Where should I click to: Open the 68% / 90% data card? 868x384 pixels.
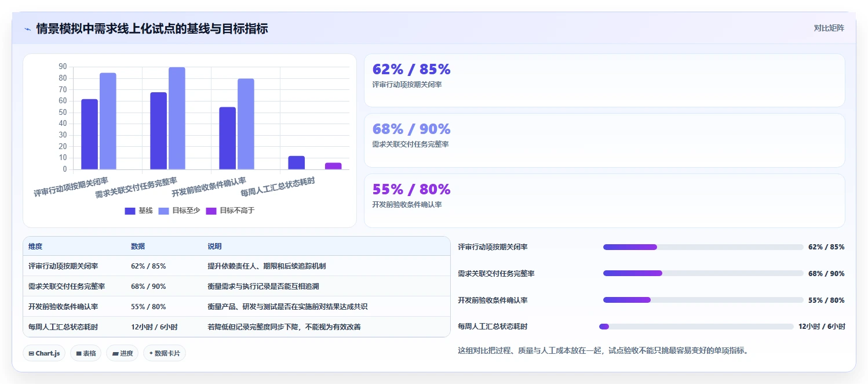[x=604, y=140]
